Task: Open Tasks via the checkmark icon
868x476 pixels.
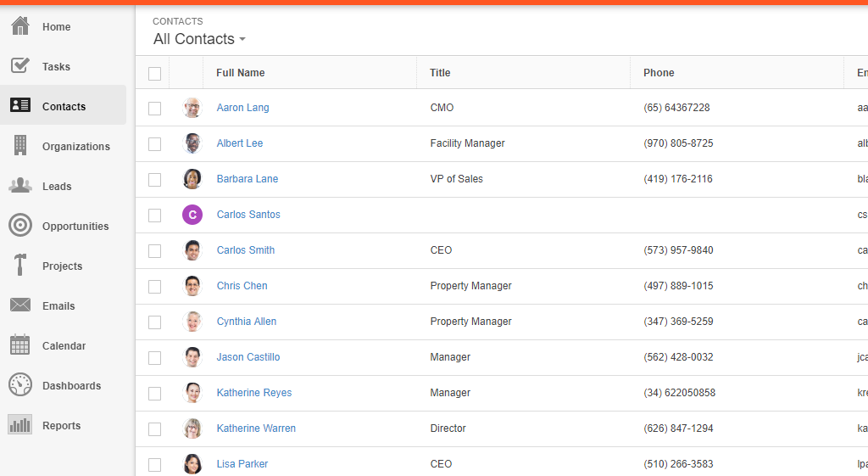Action: click(x=20, y=66)
